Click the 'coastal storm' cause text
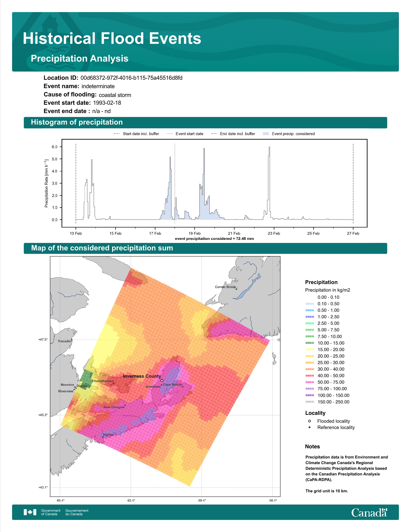This screenshot has width=411, height=532. pyautogui.click(x=115, y=95)
